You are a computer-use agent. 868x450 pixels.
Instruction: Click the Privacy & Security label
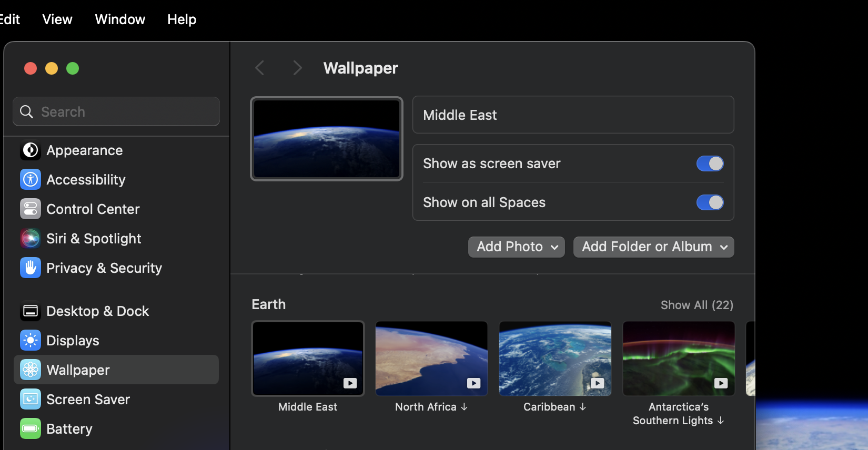[104, 268]
